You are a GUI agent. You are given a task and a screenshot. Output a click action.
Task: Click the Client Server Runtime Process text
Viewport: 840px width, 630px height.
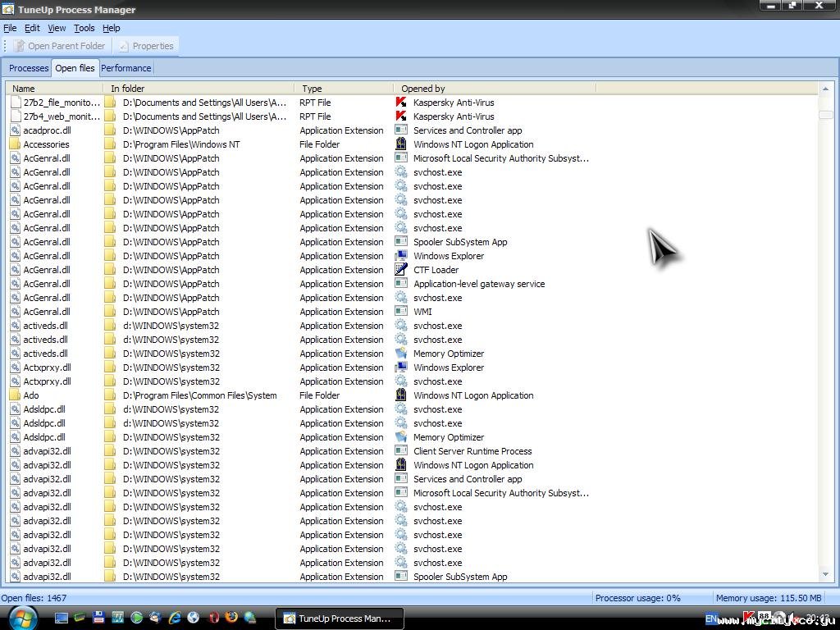tap(472, 450)
